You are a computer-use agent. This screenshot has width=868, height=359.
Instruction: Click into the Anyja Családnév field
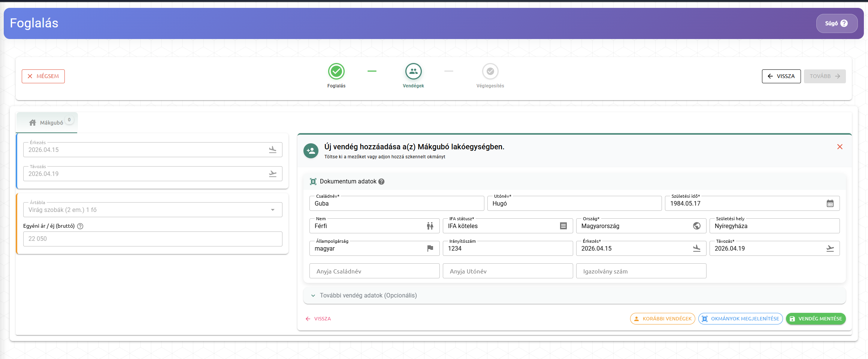click(374, 271)
